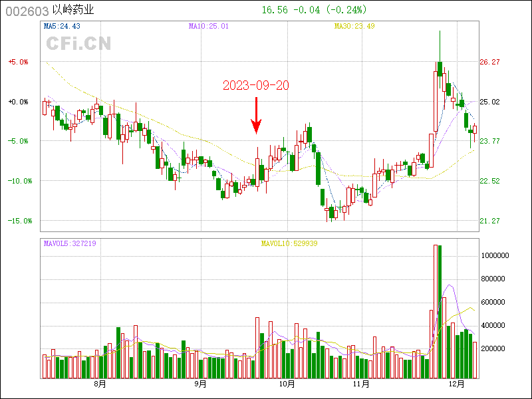Click the price change text 16.56 -0.04 (-0.24%)
532x399 pixels.
coord(314,10)
